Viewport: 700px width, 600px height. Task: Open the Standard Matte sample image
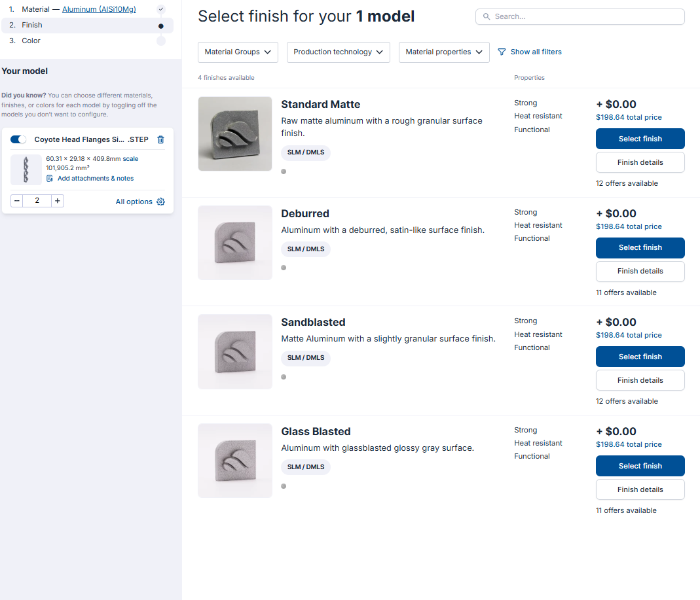235,134
